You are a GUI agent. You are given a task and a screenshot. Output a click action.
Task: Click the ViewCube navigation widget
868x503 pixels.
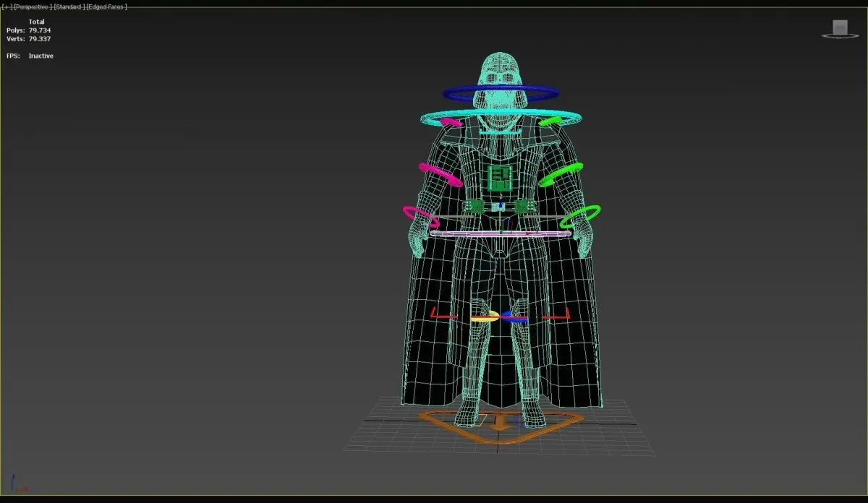coord(839,29)
